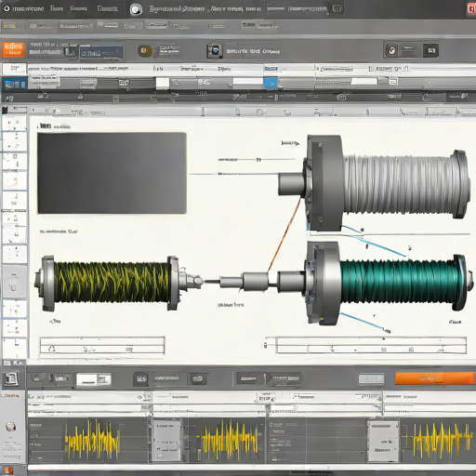Open the second menu item in title bar
Image resolution: width=476 pixels, height=476 pixels.
pyautogui.click(x=57, y=8)
